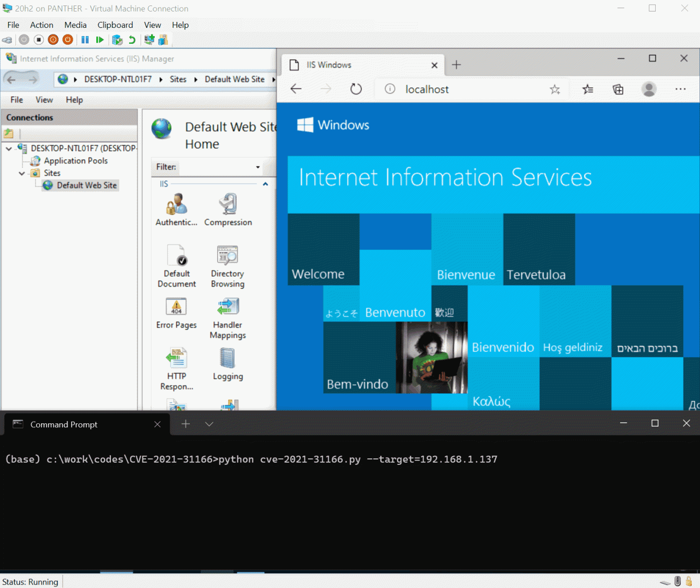This screenshot has width=700, height=588.
Task: Select Application Pools in the Connections tree
Action: coord(75,161)
